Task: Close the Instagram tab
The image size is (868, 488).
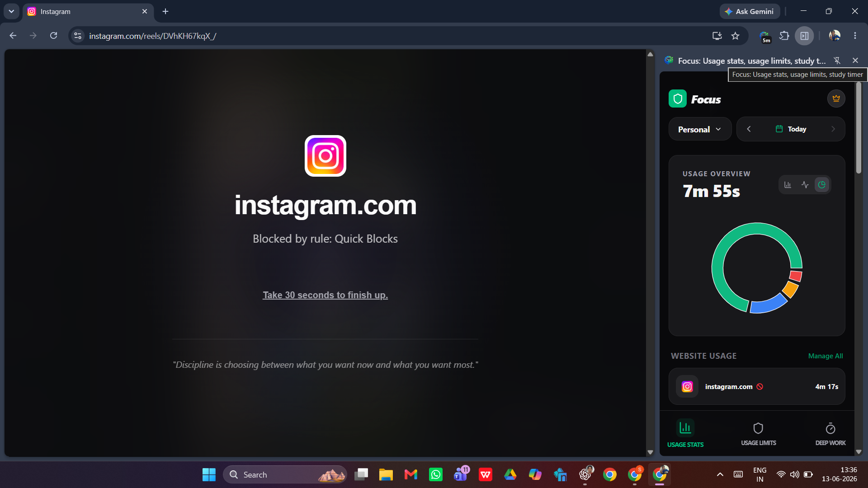Action: 145,11
